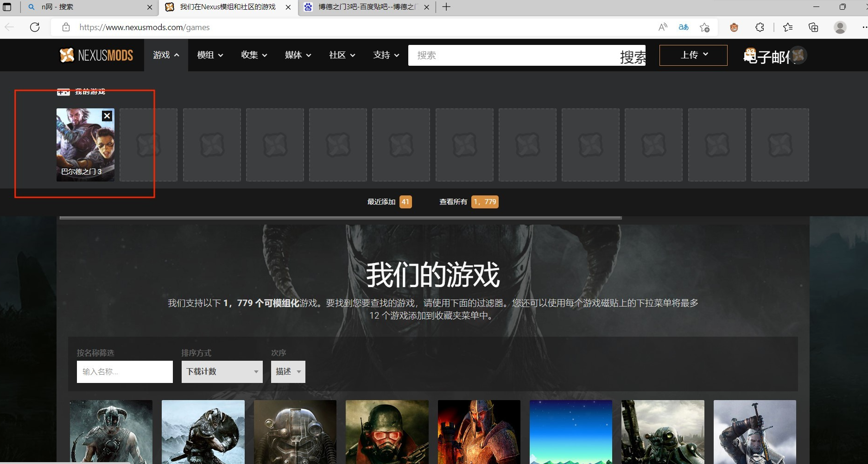Open the 社区 menu
Image resolution: width=868 pixels, height=464 pixels.
click(x=342, y=55)
